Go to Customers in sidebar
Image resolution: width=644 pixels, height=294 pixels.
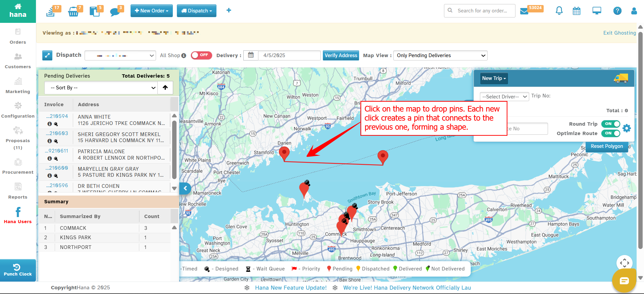tap(18, 61)
